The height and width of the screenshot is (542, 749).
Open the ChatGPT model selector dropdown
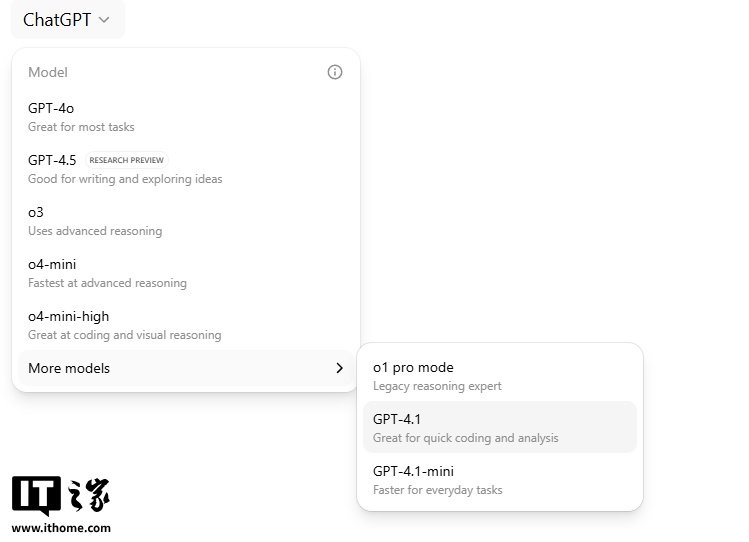(x=67, y=20)
